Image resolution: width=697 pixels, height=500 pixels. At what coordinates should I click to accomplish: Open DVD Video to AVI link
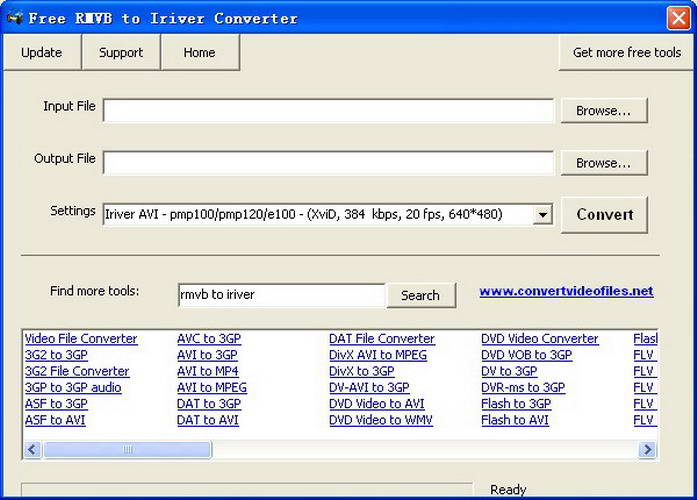[377, 404]
